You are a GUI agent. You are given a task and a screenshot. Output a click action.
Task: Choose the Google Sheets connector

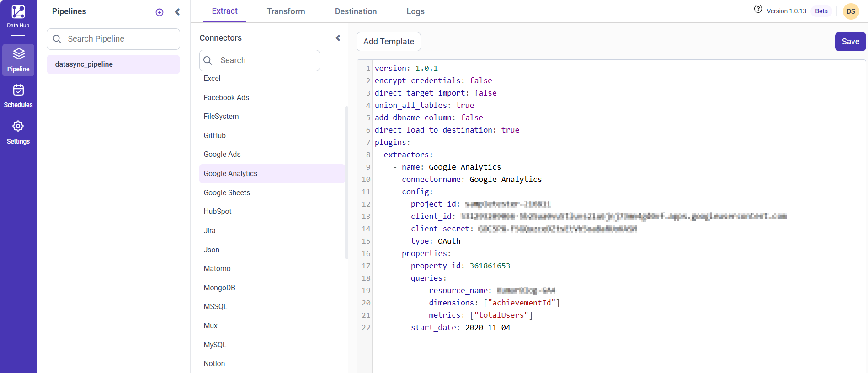click(227, 193)
